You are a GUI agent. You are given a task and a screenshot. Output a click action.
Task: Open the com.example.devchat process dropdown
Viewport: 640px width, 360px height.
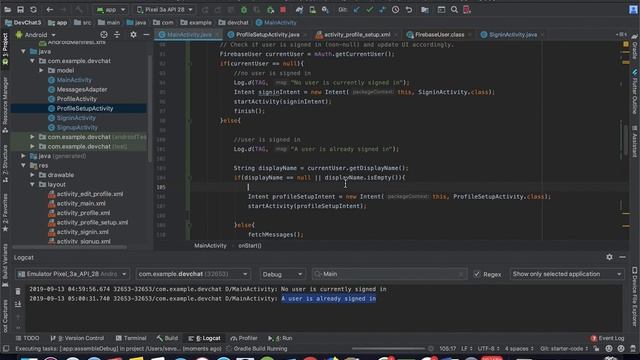point(193,274)
